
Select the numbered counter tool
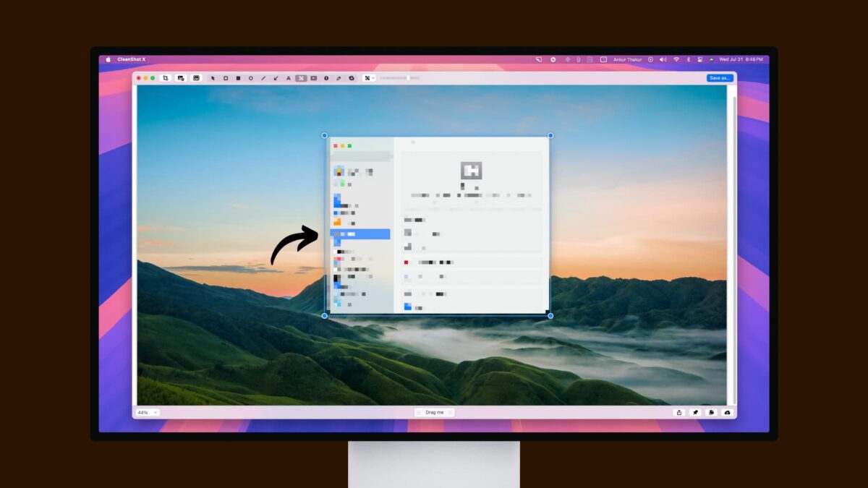(x=326, y=78)
